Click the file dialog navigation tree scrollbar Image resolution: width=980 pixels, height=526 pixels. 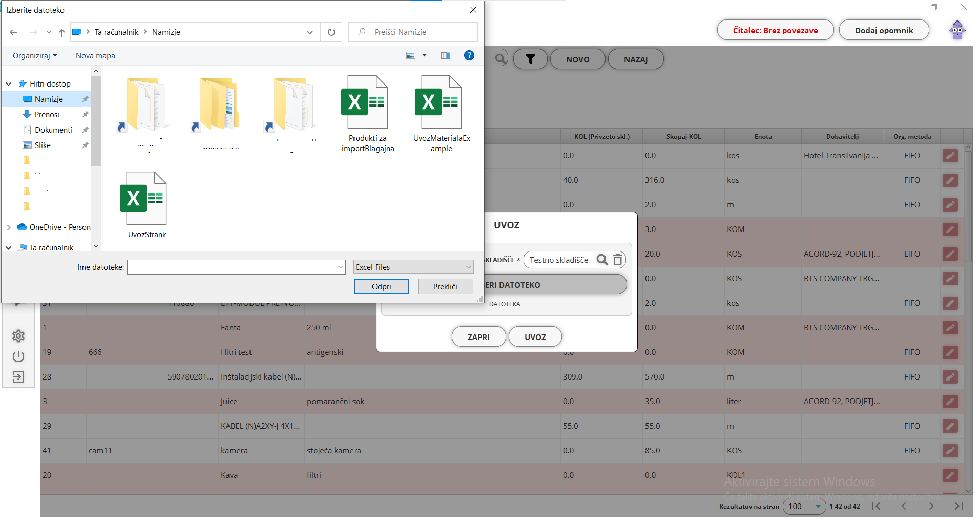(x=96, y=122)
